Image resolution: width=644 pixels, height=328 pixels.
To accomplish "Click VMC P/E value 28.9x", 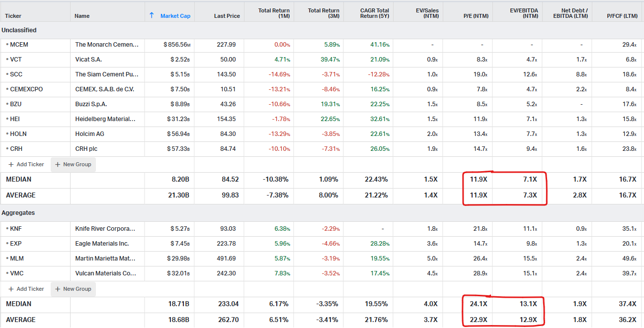I will pyautogui.click(x=481, y=273).
